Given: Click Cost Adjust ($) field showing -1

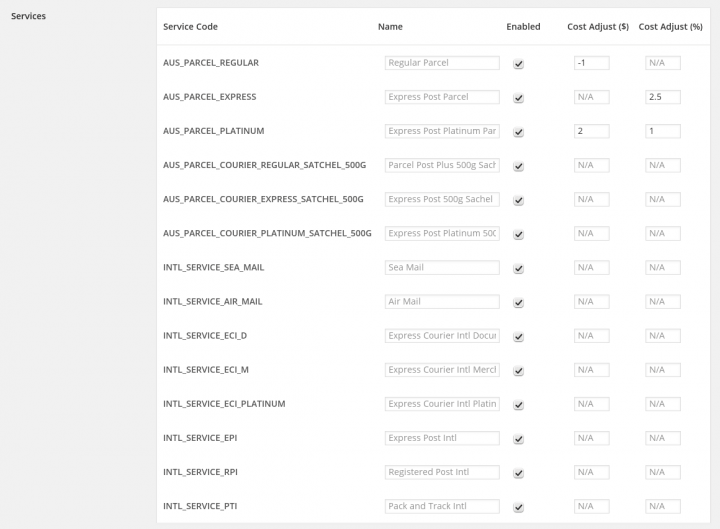Looking at the screenshot, I should coord(592,63).
